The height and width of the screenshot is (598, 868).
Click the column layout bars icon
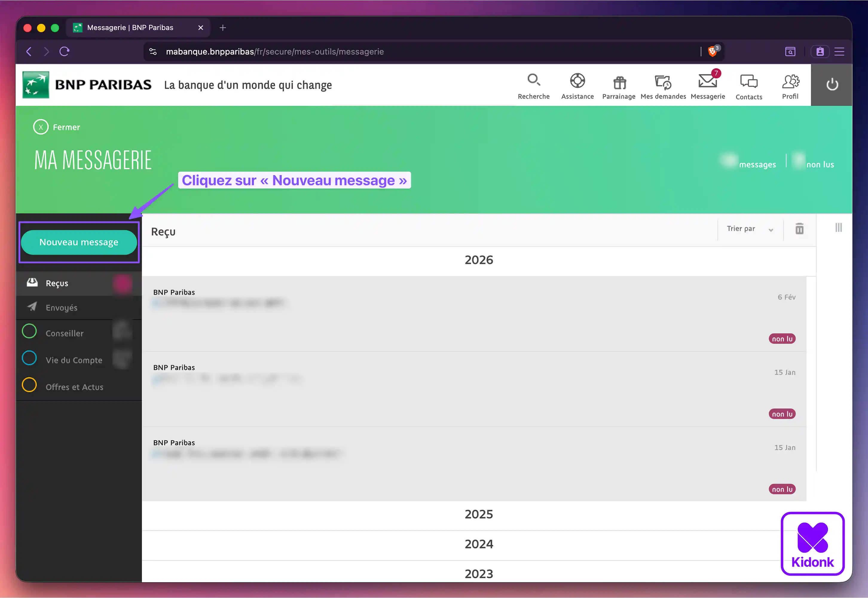point(839,227)
